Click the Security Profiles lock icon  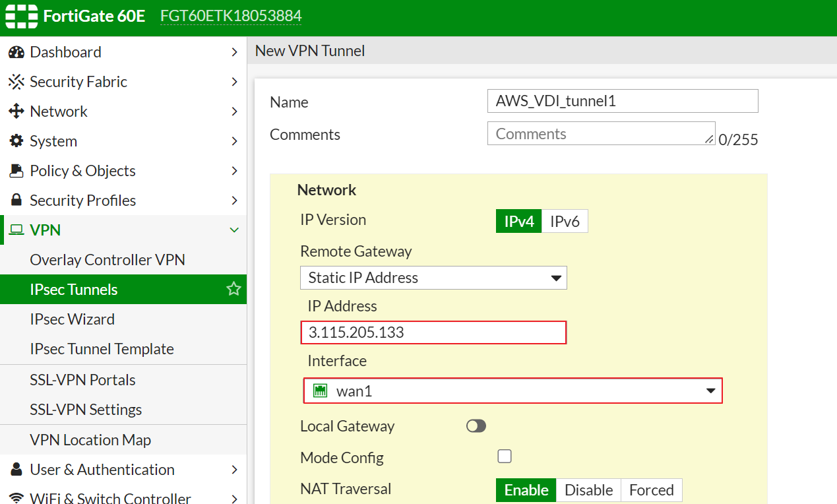click(x=16, y=201)
